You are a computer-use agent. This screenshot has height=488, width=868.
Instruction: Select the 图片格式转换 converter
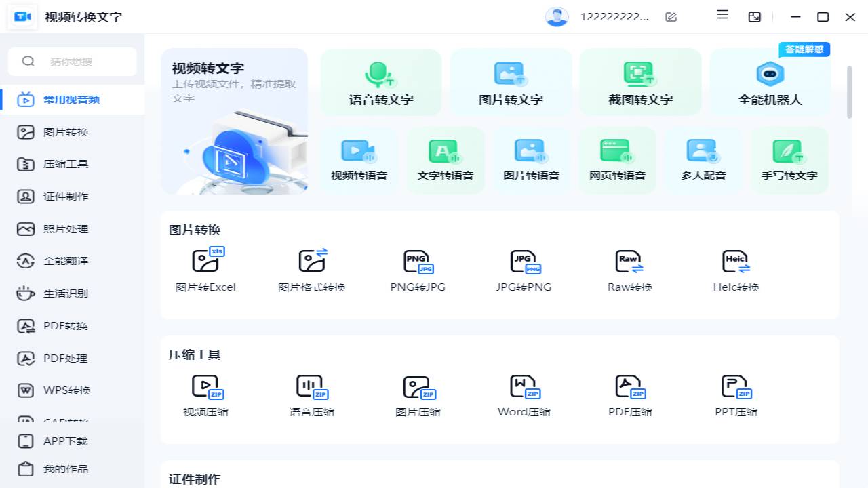312,270
